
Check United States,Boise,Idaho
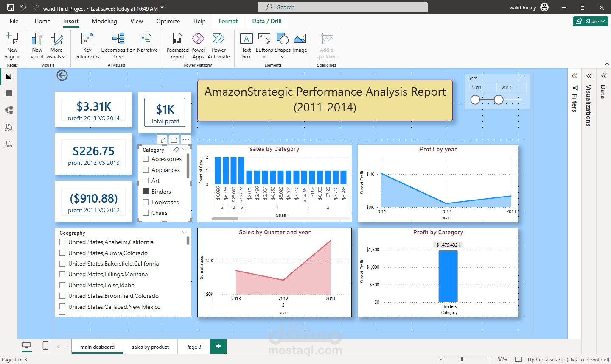point(62,285)
